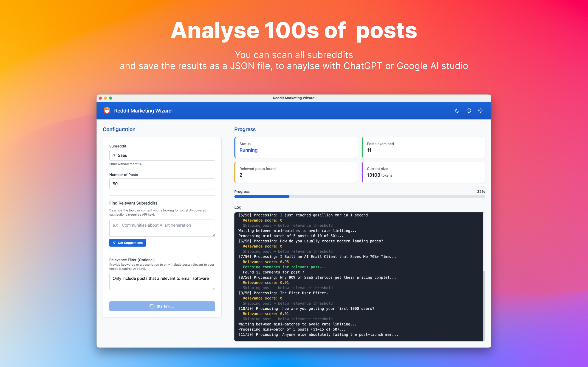Open run history via the clock icon

(x=469, y=110)
